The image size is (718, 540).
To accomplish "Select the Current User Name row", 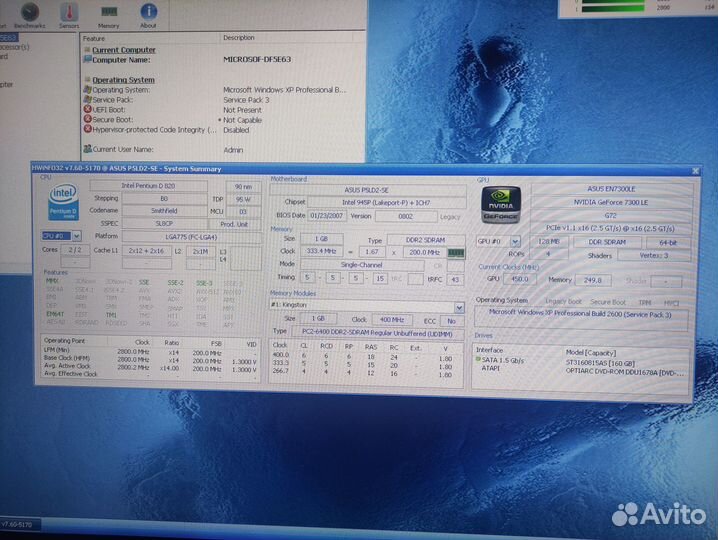I will point(130,149).
